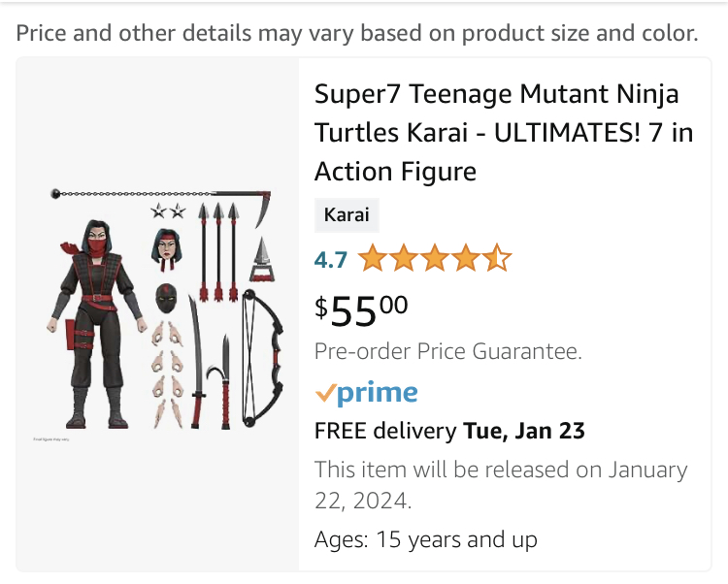Click the $55.00 price

coord(361,309)
